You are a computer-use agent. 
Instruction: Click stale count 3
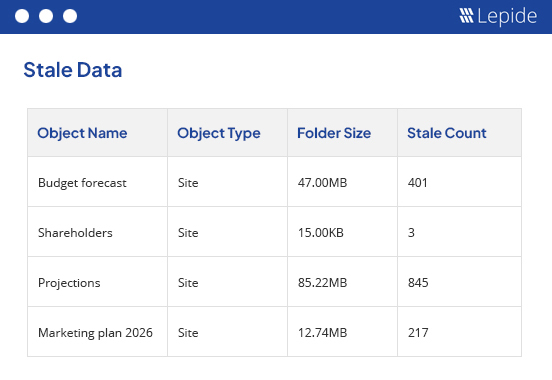pyautogui.click(x=411, y=233)
